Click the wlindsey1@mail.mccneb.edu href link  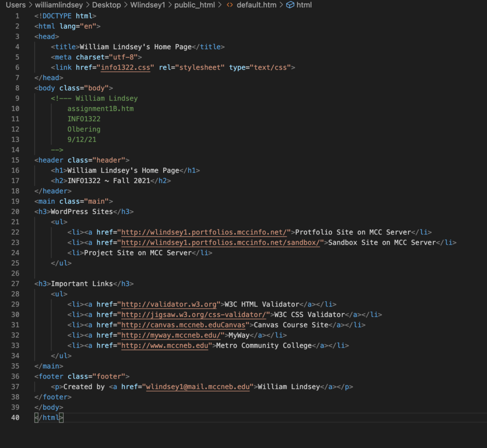click(198, 387)
